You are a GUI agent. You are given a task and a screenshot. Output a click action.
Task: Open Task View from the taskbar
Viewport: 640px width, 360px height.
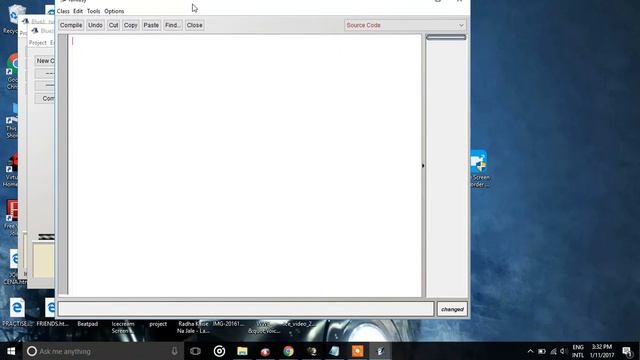(196, 351)
